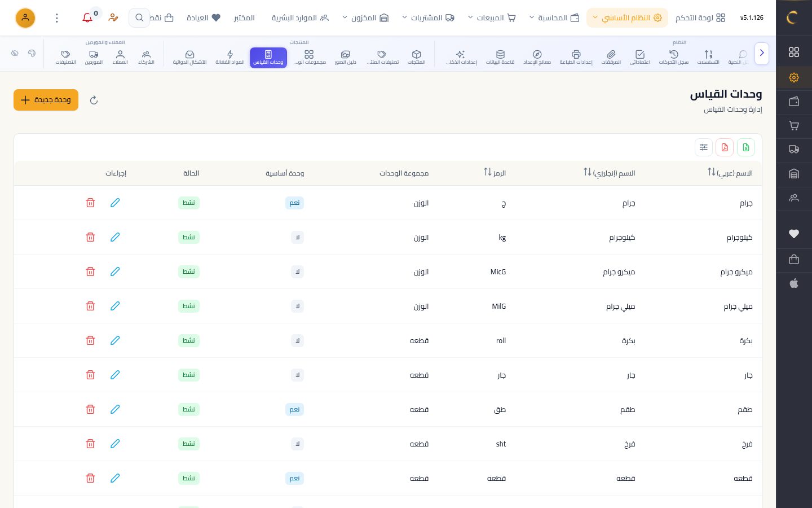This screenshot has height=508, width=812.
Task: Export the table to PDF
Action: click(x=725, y=147)
